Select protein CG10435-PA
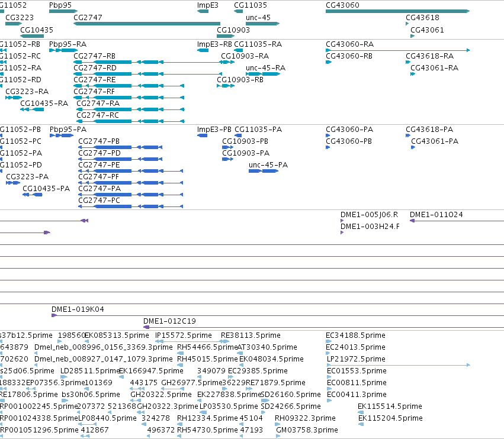The width and height of the screenshot is (504, 439). tap(46, 189)
